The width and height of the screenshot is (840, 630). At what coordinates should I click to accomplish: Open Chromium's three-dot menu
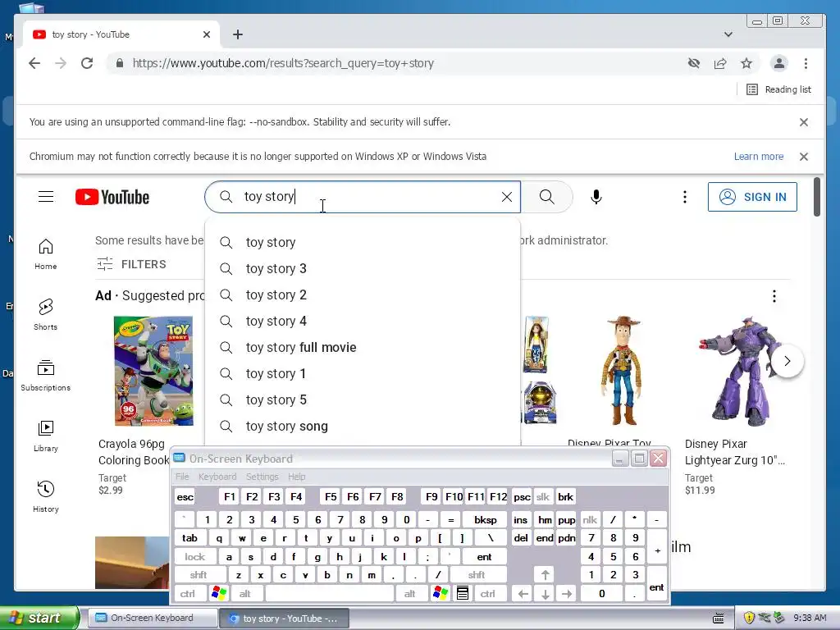click(x=806, y=63)
